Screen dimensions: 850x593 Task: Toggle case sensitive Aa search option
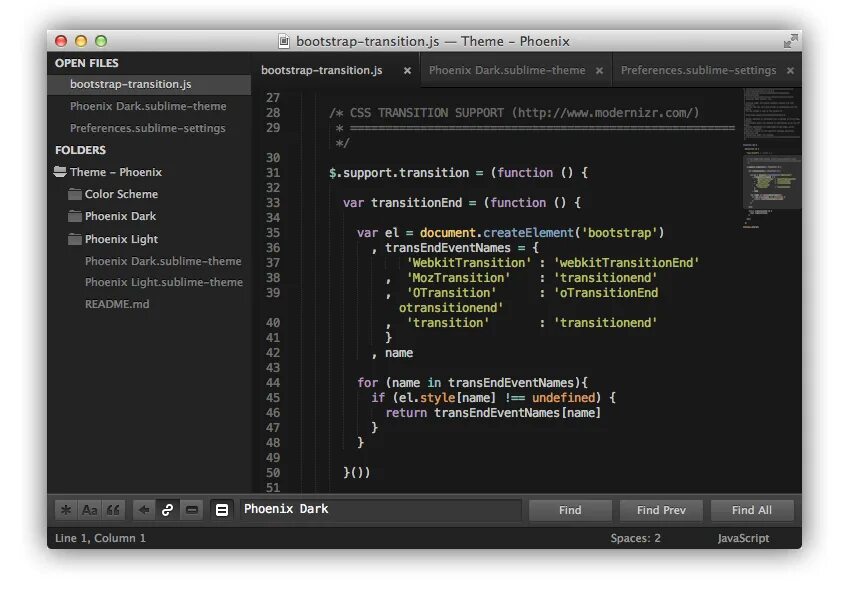(89, 510)
